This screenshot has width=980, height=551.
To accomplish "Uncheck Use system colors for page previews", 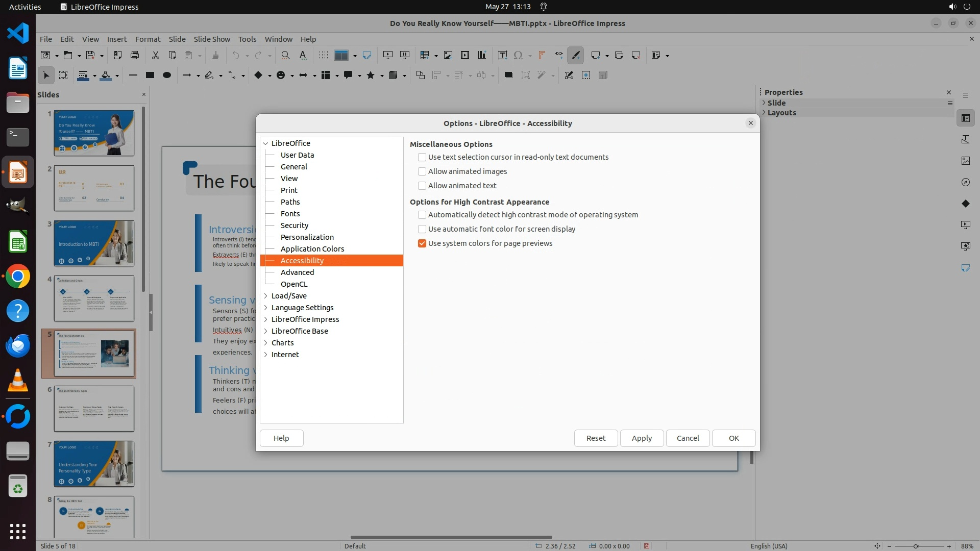I will 422,243.
